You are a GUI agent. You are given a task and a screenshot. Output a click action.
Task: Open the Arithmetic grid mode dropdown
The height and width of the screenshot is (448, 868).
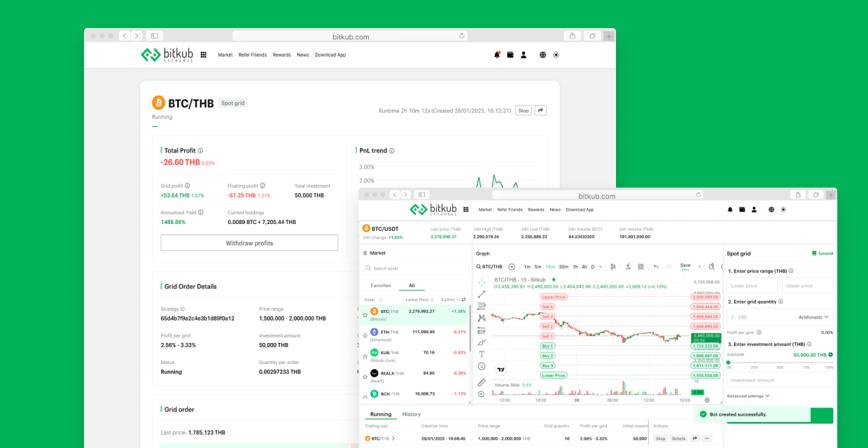[813, 317]
